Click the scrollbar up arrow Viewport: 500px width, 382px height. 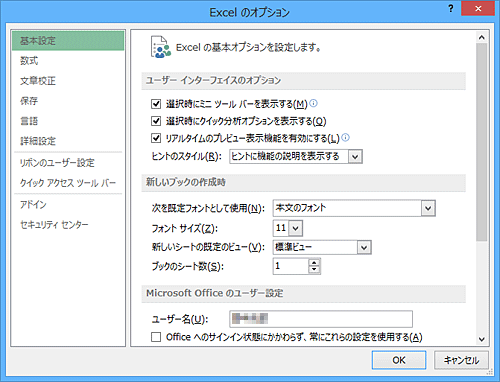(x=482, y=37)
